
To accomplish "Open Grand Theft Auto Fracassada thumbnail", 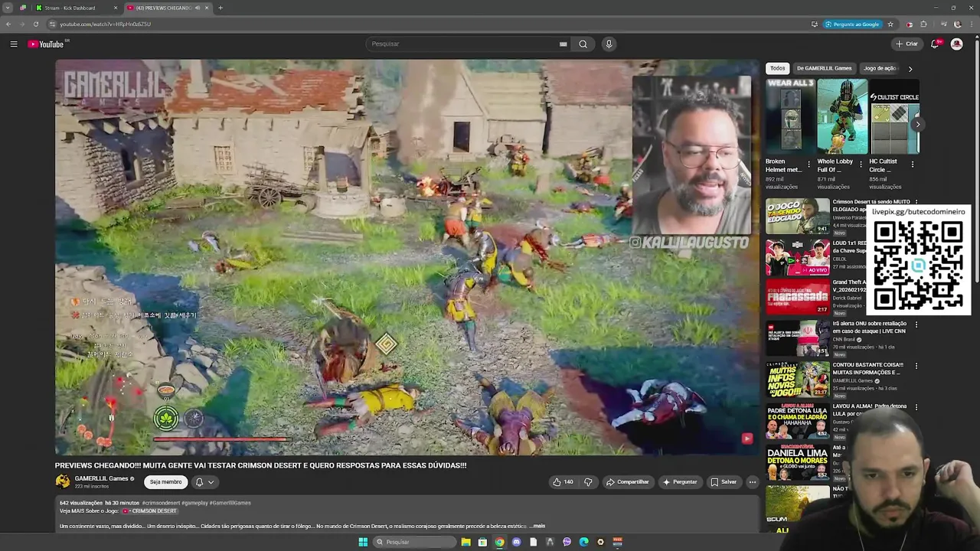I will [x=798, y=298].
